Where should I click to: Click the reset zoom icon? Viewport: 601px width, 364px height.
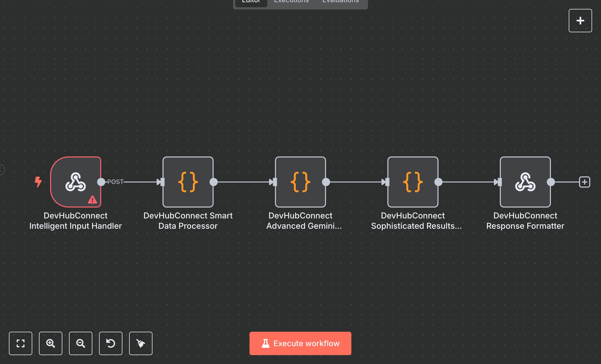(x=110, y=343)
